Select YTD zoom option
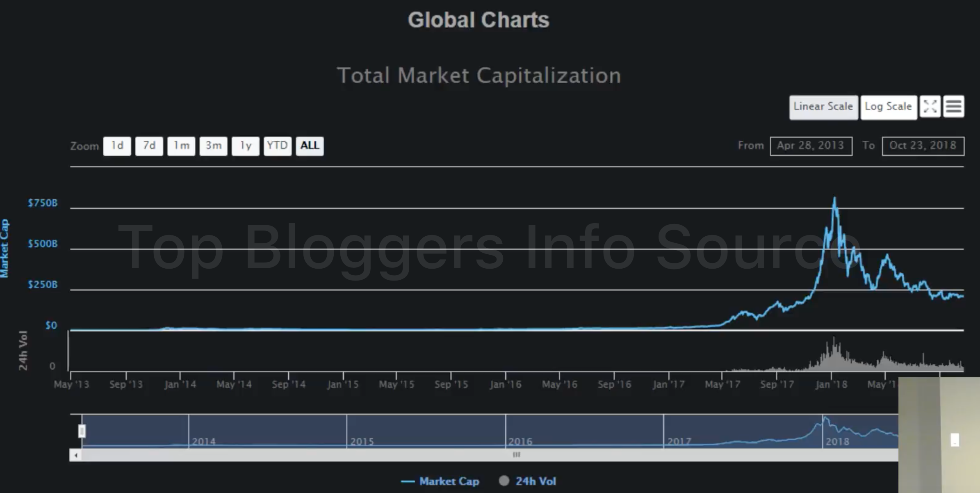Screen dimensions: 980x493 (277, 146)
